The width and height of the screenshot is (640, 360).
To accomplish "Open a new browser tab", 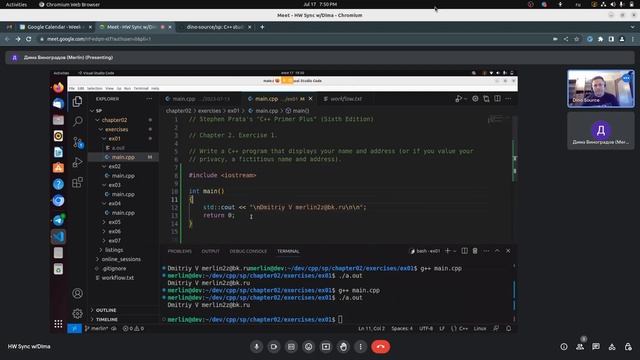I will click(262, 27).
